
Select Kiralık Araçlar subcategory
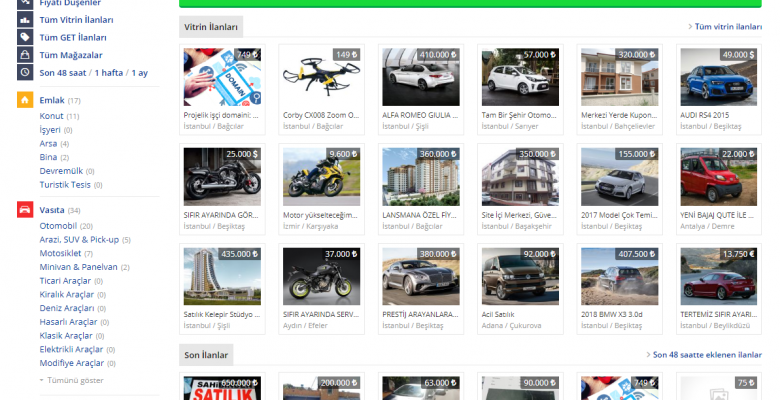tap(67, 295)
